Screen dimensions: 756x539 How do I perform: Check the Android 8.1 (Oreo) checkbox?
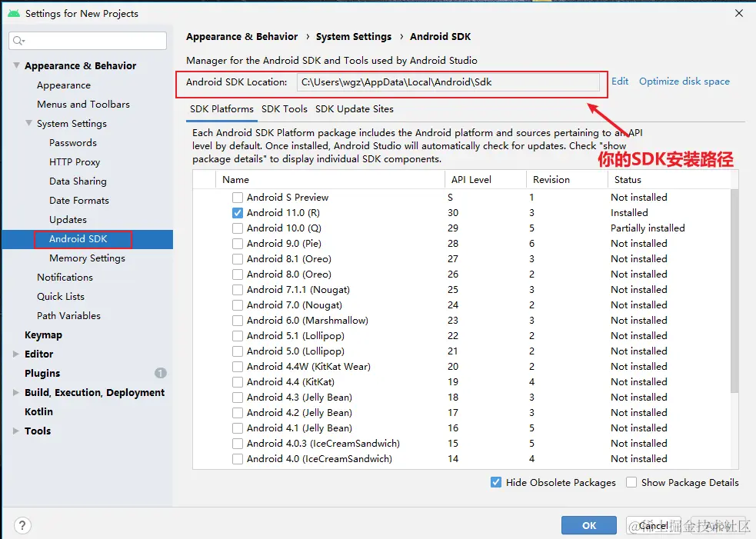(x=237, y=259)
